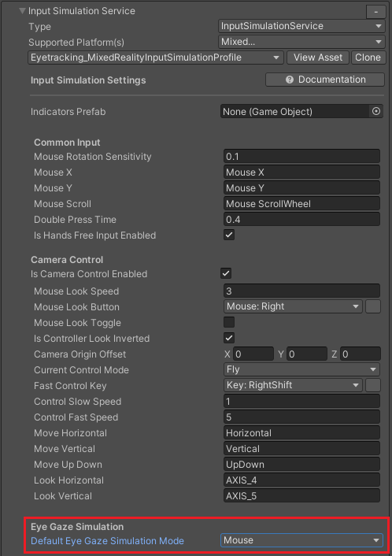Click the key-binding button beside Mouse Look Button
The width and height of the screenshot is (392, 556).
pyautogui.click(x=373, y=306)
